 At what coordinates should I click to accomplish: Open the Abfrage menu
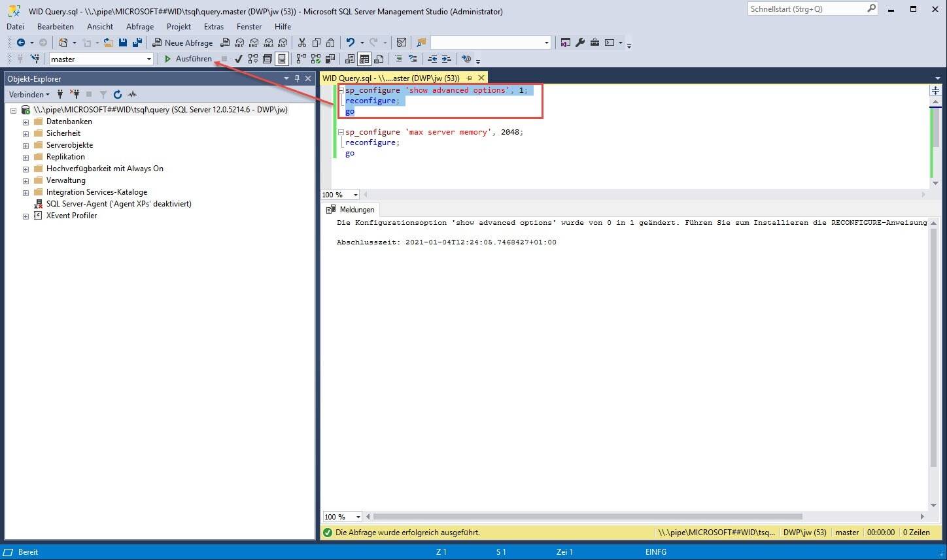140,27
